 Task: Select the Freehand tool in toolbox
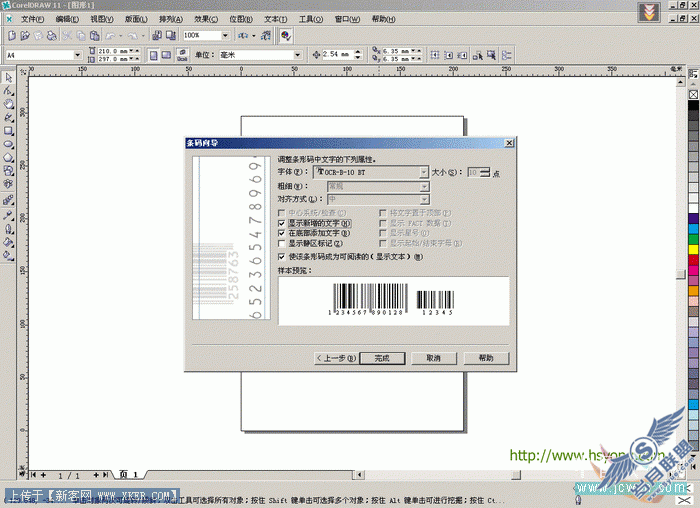click(x=8, y=118)
